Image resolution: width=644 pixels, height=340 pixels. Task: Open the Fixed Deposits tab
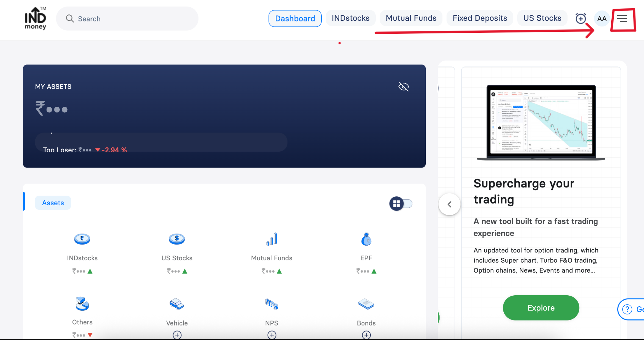480,18
